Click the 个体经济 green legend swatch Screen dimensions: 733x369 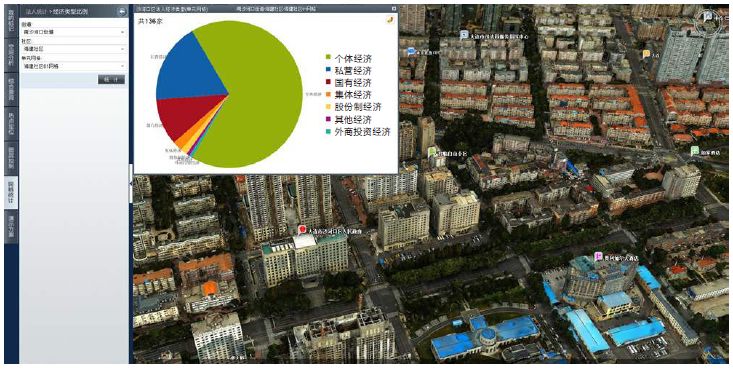[x=329, y=58]
